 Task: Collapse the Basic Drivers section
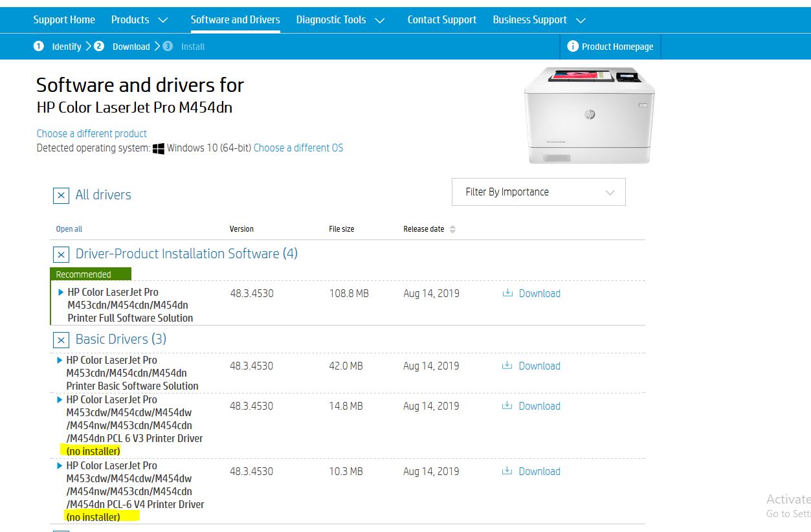(61, 339)
